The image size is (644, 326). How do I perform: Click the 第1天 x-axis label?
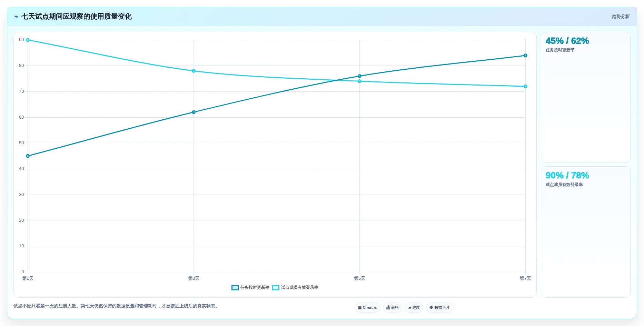pyautogui.click(x=28, y=278)
